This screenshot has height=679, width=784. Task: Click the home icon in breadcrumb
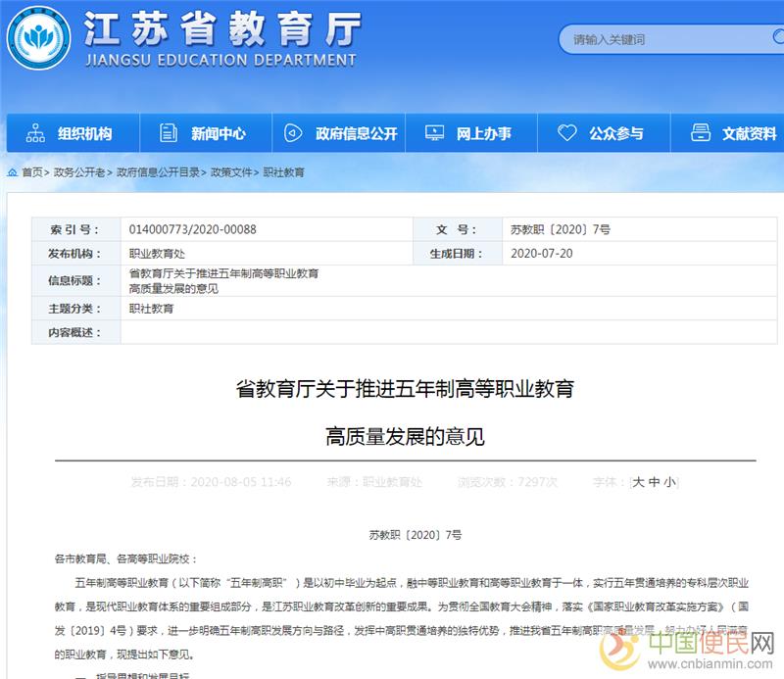13,172
